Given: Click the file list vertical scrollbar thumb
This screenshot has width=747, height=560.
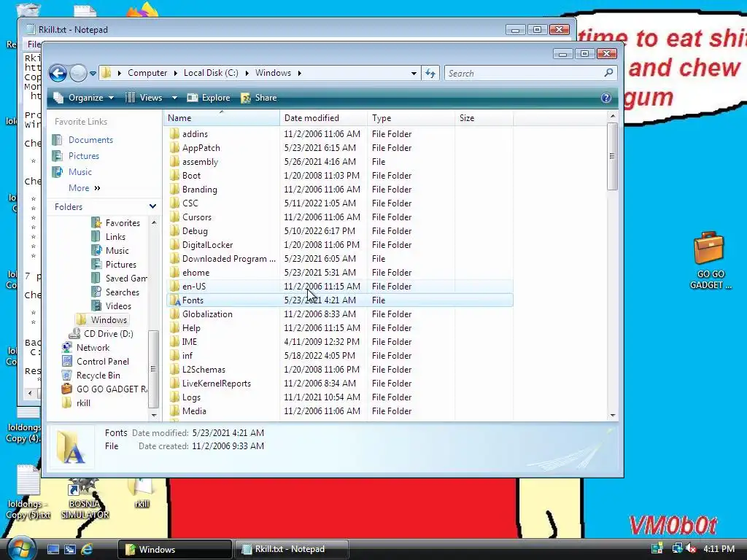Looking at the screenshot, I should (613, 156).
